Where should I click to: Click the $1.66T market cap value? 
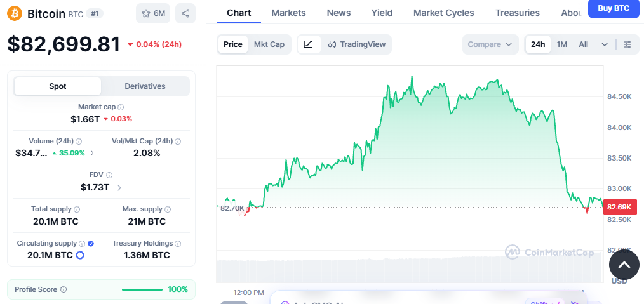[85, 119]
